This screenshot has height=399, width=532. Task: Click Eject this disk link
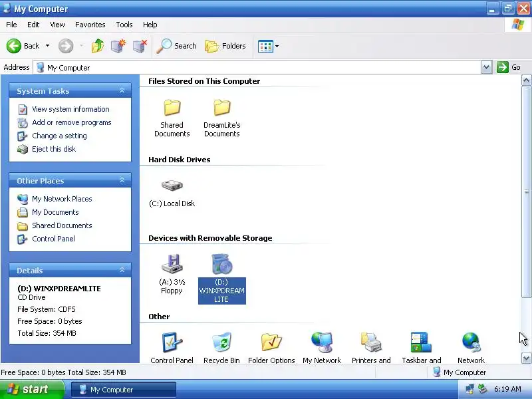54,149
